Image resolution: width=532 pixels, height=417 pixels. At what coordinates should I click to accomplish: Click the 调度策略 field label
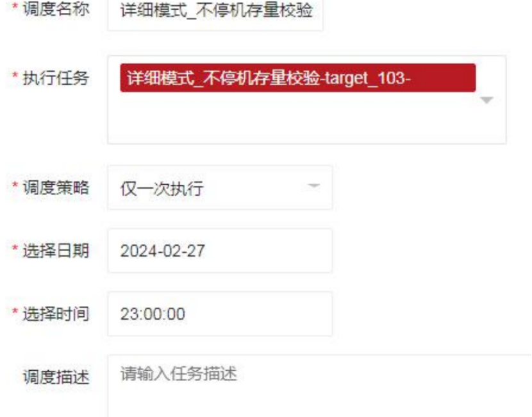pos(56,187)
